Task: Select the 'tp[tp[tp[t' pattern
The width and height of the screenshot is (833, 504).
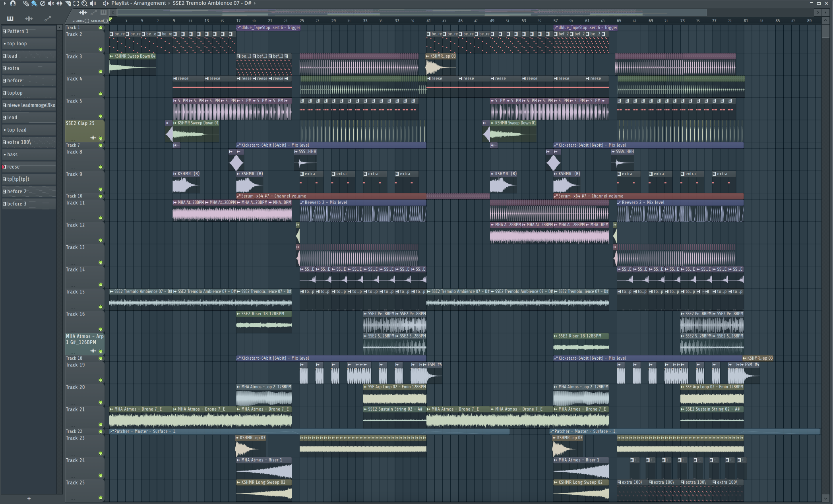Action: (29, 179)
